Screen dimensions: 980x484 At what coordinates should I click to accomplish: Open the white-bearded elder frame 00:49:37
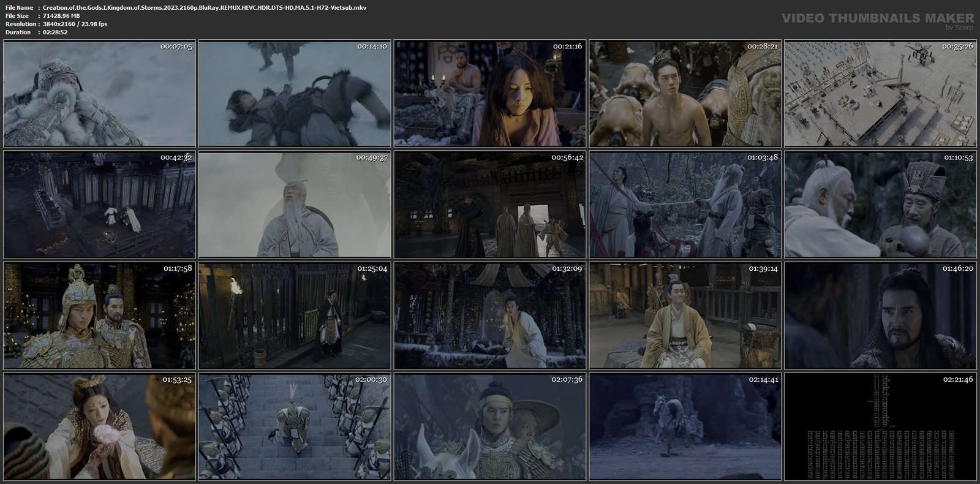[295, 205]
